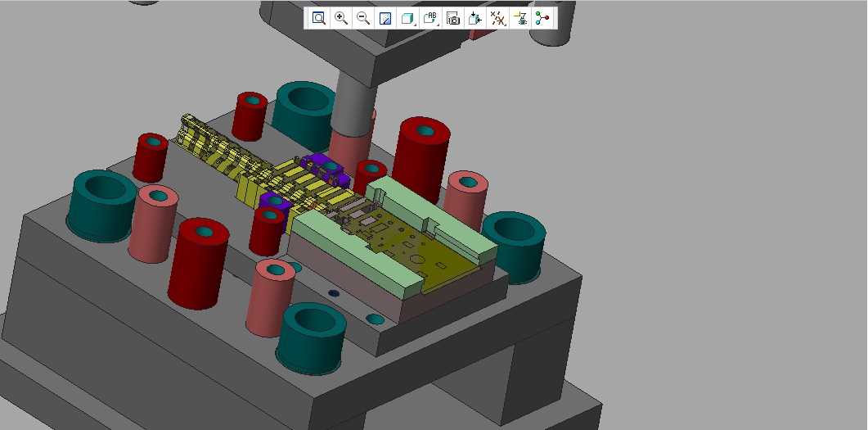Open the View Manager camera icon
Image resolution: width=868 pixels, height=430 pixels.
pos(453,18)
